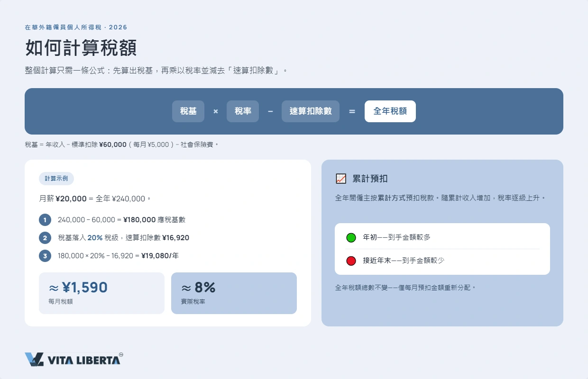Click the ≈ ¥1,590 monthly tax card
Image resolution: width=588 pixels, height=379 pixels.
point(101,293)
